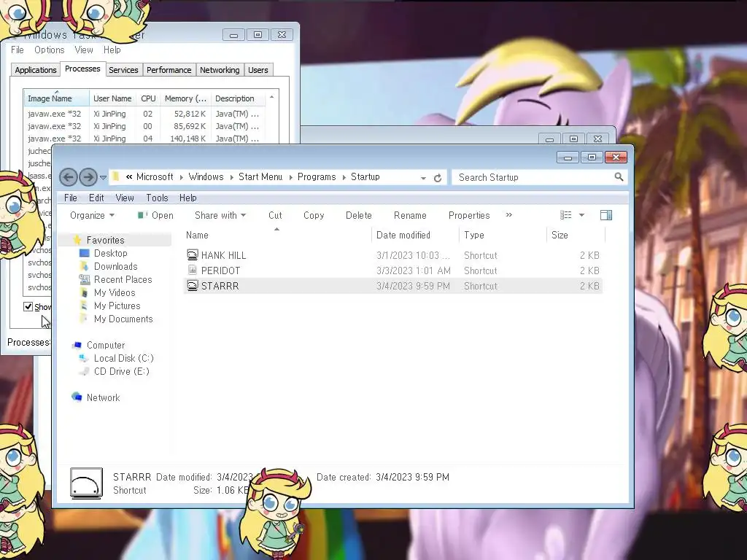Image resolution: width=747 pixels, height=560 pixels.
Task: Expand the address bar history dropdown
Action: click(x=423, y=178)
